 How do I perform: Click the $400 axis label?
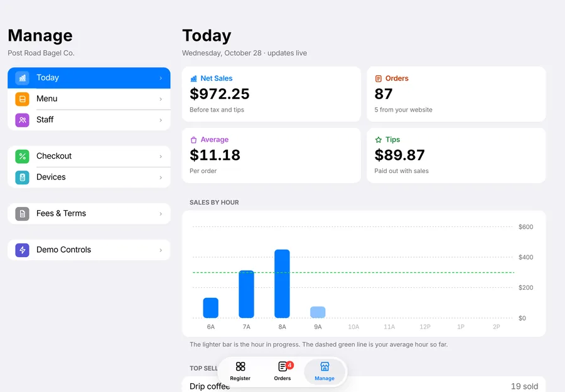tap(525, 257)
